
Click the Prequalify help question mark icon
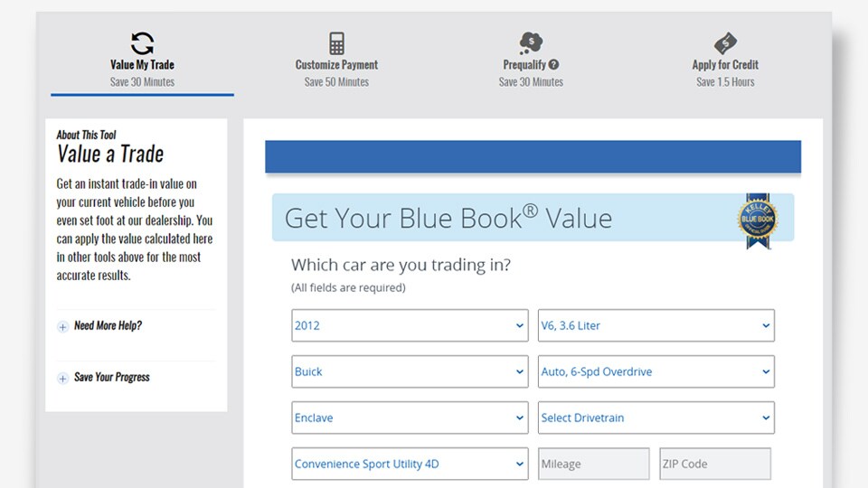point(553,65)
